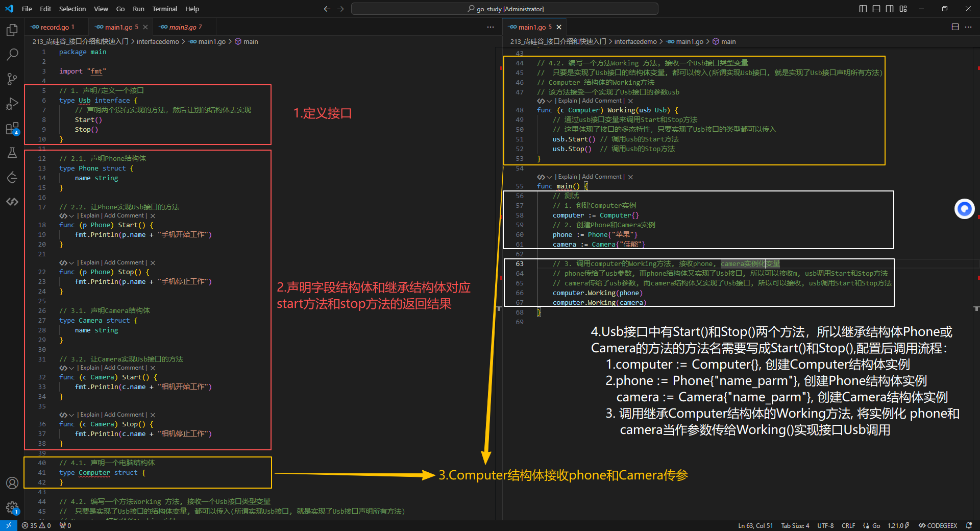Open forwarded ports indicator showing 0
Image resolution: width=980 pixels, height=531 pixels.
(65, 525)
